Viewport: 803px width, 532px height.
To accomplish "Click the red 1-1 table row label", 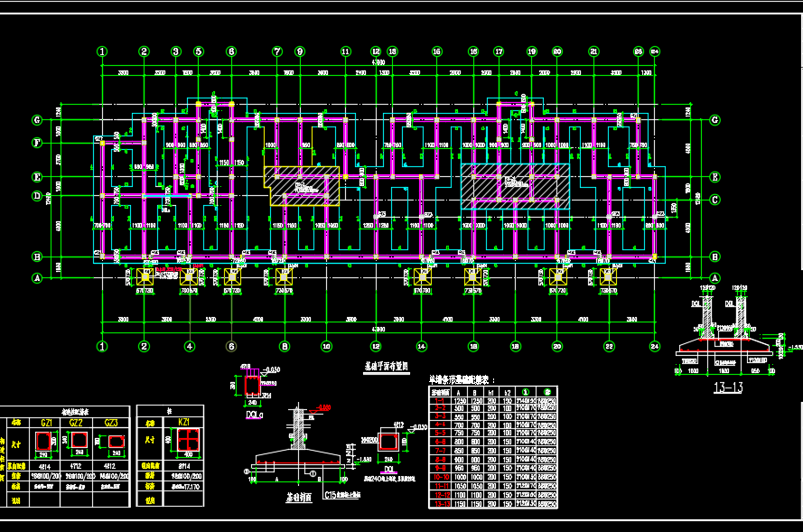I will pyautogui.click(x=440, y=401).
